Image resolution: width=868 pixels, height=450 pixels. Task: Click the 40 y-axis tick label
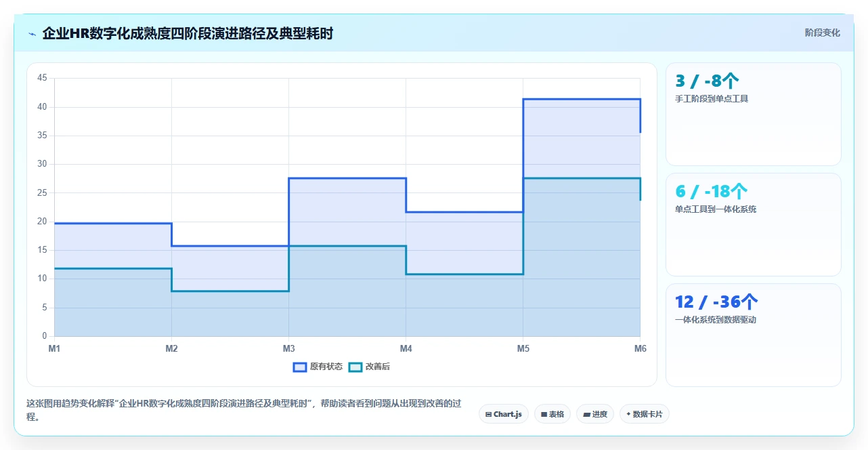coord(42,107)
